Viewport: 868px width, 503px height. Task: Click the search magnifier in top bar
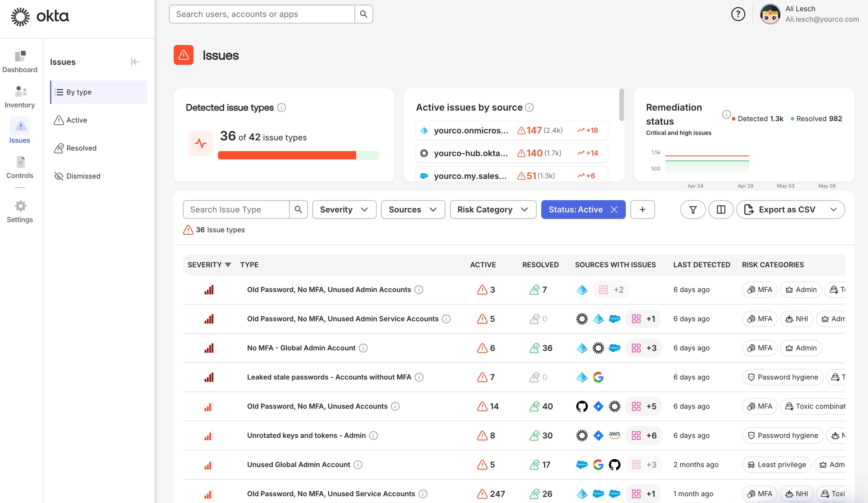(x=364, y=14)
